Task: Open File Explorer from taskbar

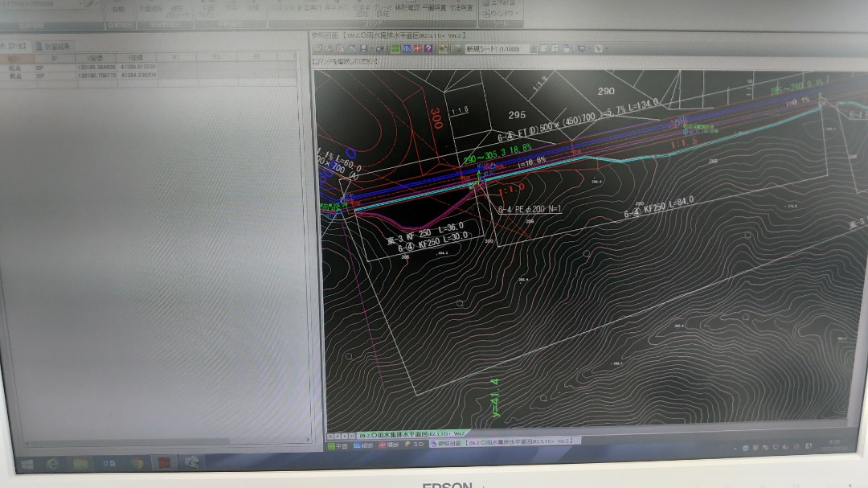Action: pos(80,463)
